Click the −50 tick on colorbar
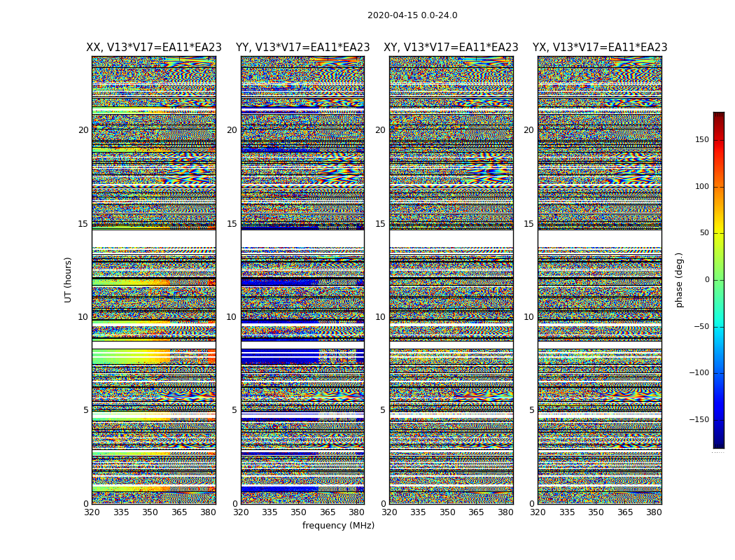This screenshot has height=560, width=735. point(701,327)
